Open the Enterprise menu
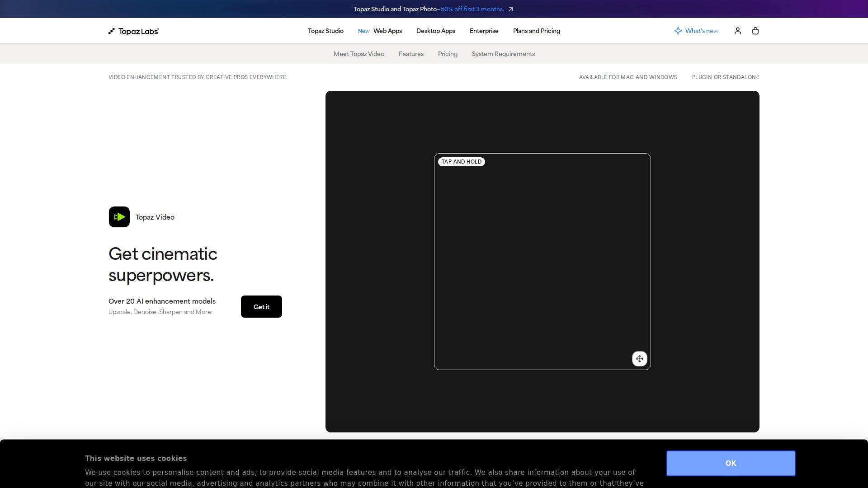Viewport: 868px width, 488px height. (x=484, y=31)
